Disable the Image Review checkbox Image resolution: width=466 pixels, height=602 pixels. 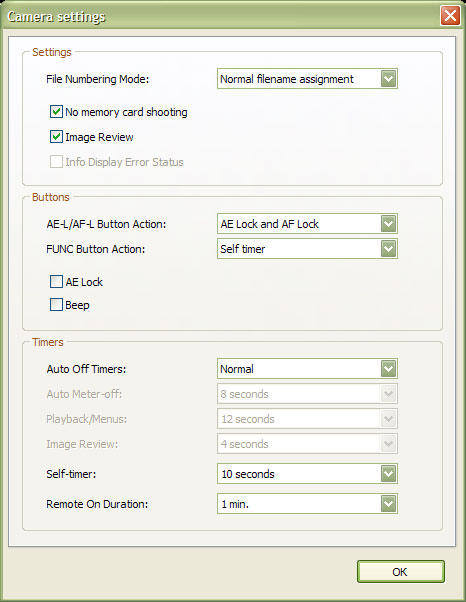point(56,137)
